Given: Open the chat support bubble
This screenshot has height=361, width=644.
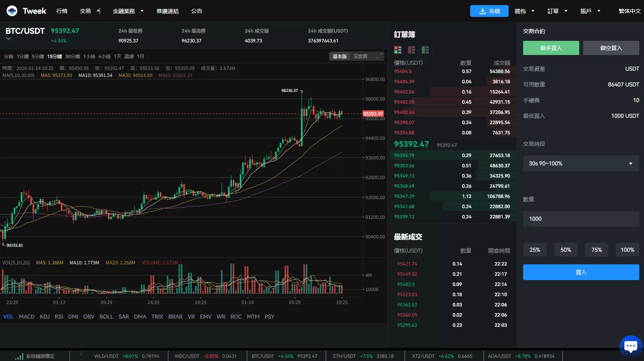Looking at the screenshot, I should pos(630,345).
